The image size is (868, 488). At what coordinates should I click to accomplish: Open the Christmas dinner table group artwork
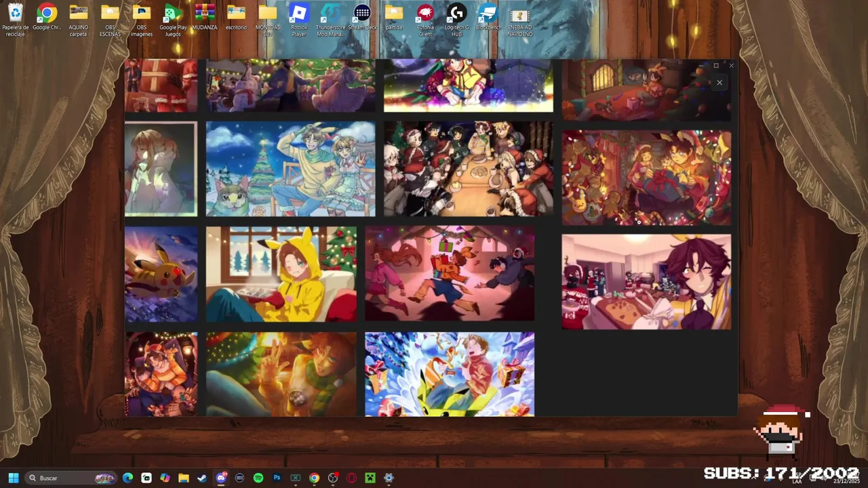tap(468, 169)
